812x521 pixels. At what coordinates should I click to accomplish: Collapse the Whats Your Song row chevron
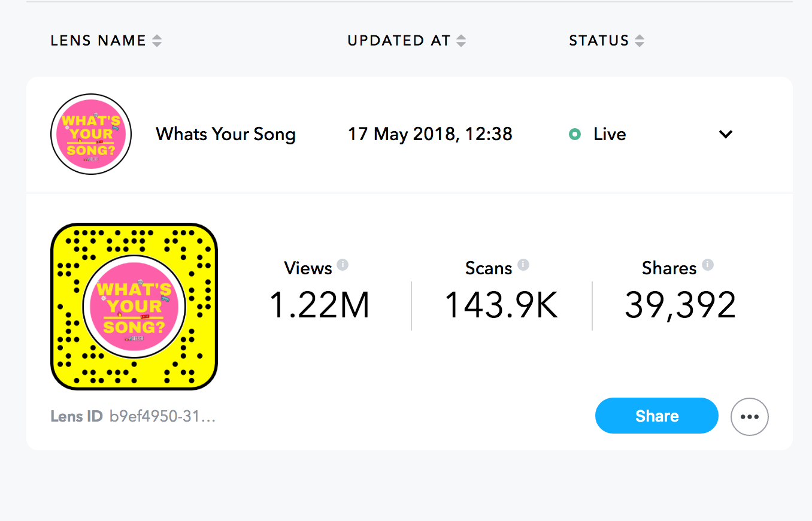click(726, 134)
